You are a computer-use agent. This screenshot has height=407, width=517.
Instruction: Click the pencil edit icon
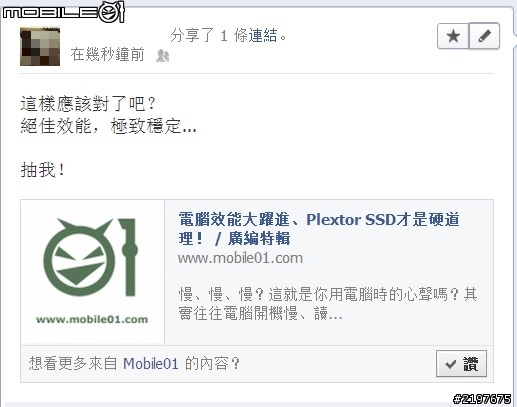(484, 36)
